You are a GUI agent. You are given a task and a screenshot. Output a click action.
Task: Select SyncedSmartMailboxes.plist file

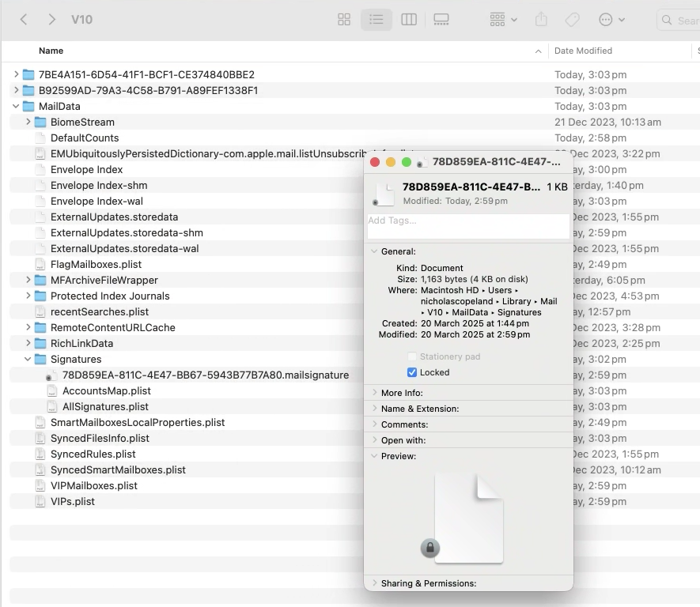118,470
